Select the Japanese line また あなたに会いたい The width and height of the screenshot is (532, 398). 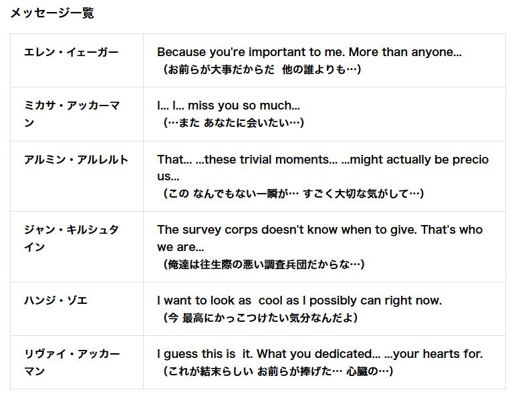pos(234,123)
